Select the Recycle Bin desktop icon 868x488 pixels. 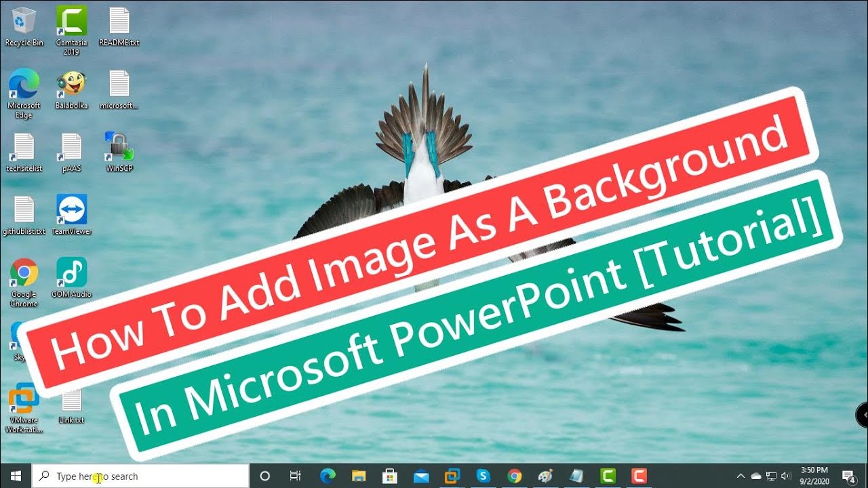[x=24, y=26]
